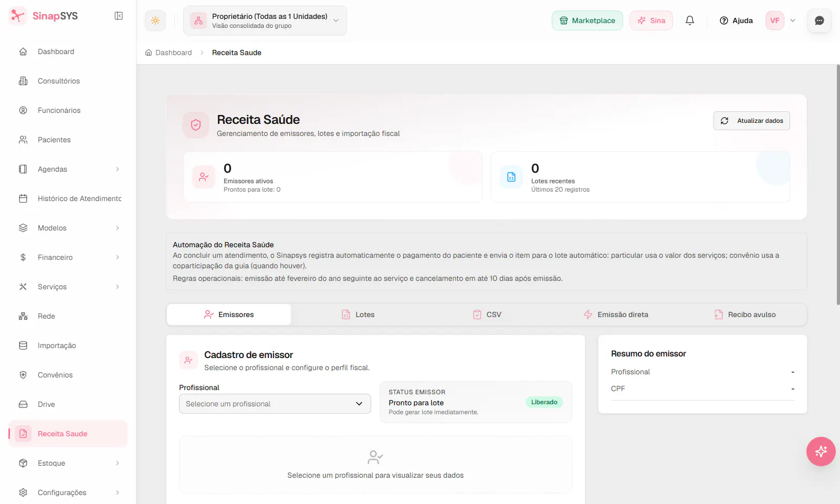
Task: Click the Funcionários person icon
Action: (x=23, y=110)
